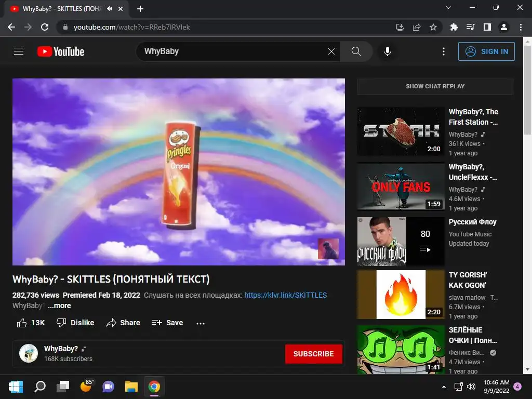Toggle Chrome side panel

click(x=487, y=27)
